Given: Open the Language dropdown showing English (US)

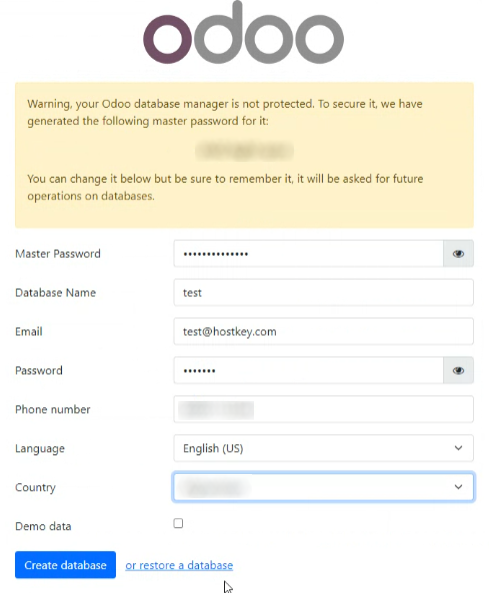Looking at the screenshot, I should click(x=323, y=448).
